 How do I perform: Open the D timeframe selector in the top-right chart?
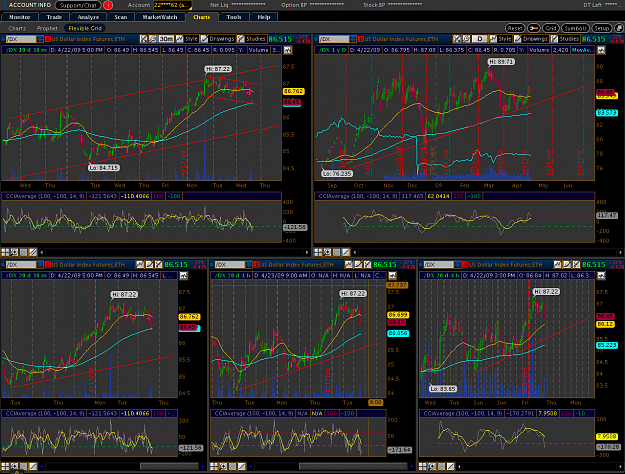480,39
